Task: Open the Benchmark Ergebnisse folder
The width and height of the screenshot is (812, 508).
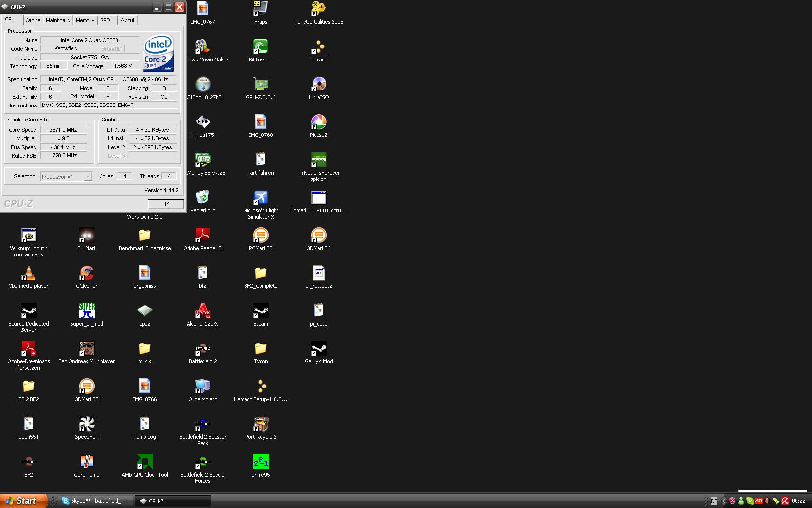Action: pyautogui.click(x=145, y=239)
